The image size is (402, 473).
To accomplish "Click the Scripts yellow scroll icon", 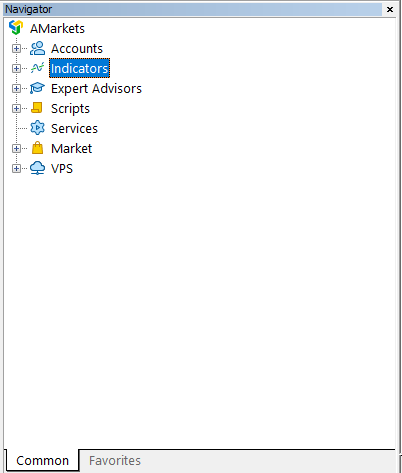I will pos(37,108).
